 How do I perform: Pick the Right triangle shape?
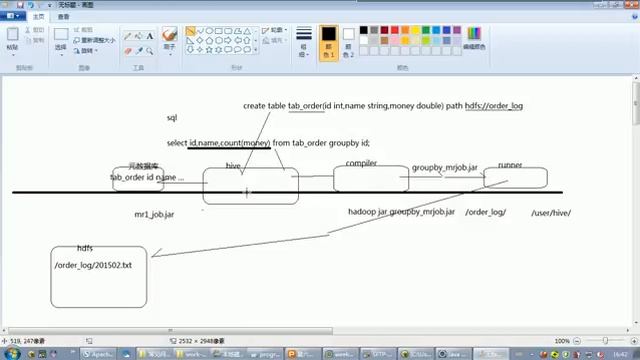point(190,40)
